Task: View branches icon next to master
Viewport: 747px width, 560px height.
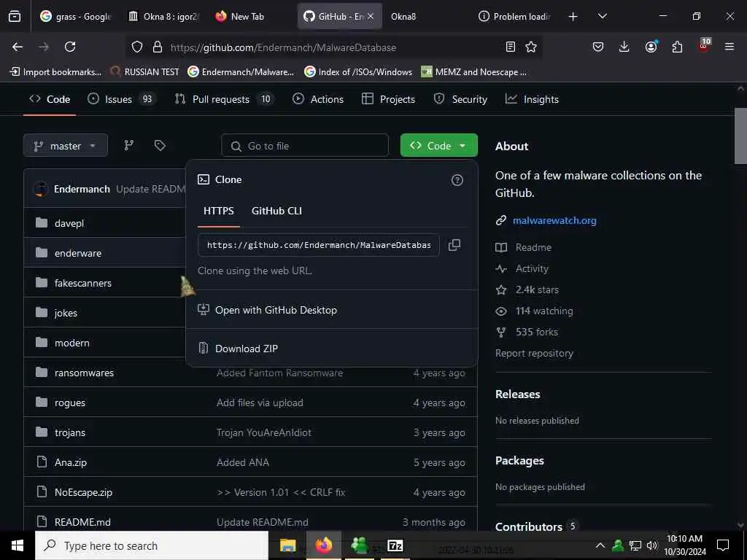Action: (x=128, y=145)
